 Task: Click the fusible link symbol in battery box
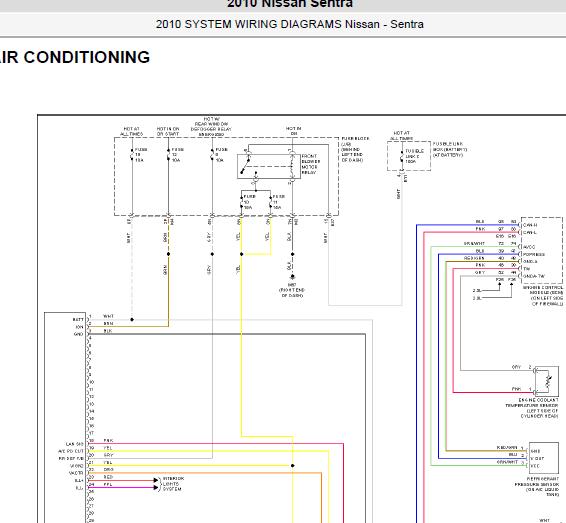pos(402,156)
